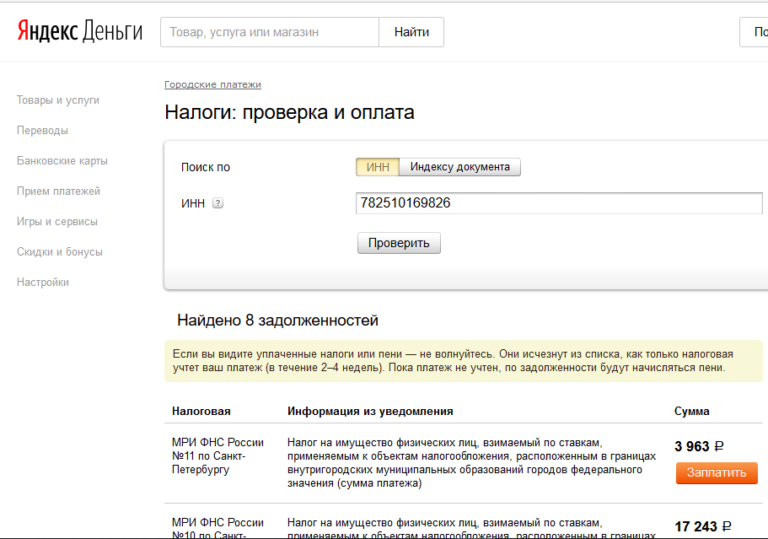The width and height of the screenshot is (768, 539).
Task: Open Банковские карты section
Action: point(62,161)
